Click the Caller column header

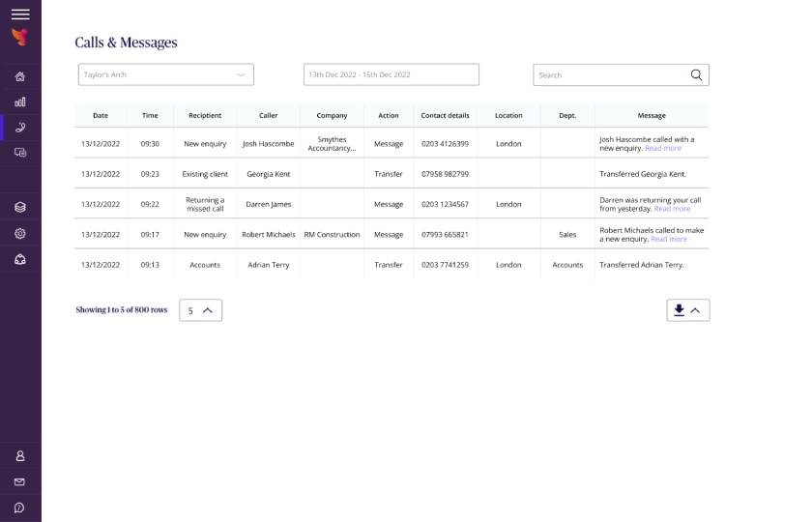tap(269, 115)
